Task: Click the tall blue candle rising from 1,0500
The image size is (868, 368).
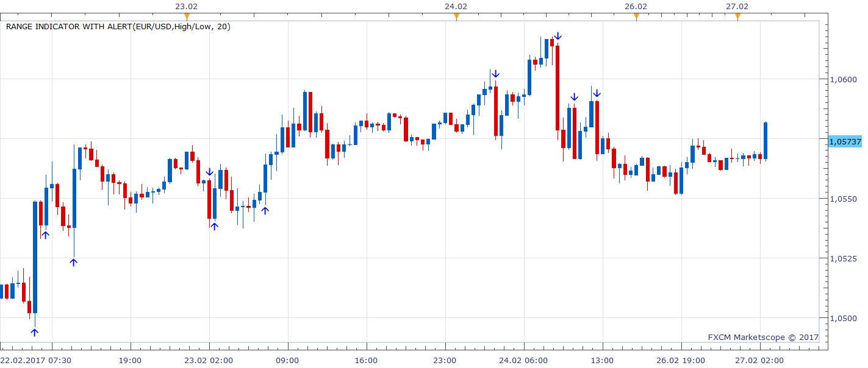Action: (35, 257)
